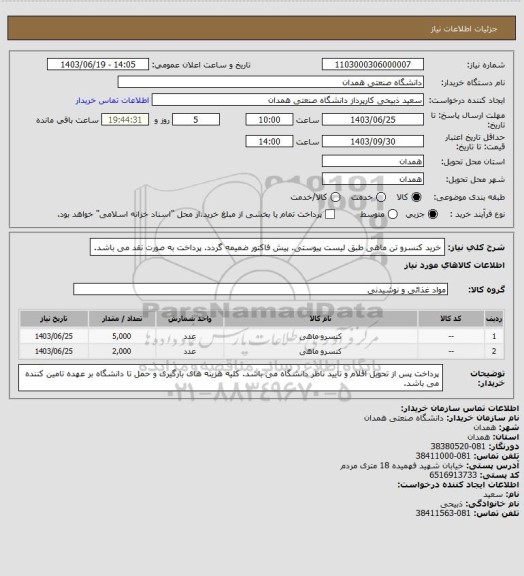Click the contact phone 38411000-081
This screenshot has height=576, width=524.
pyautogui.click(x=443, y=456)
